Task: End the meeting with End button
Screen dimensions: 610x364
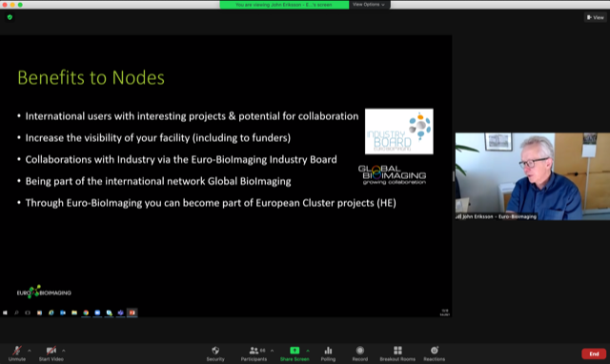Action: [x=594, y=354]
